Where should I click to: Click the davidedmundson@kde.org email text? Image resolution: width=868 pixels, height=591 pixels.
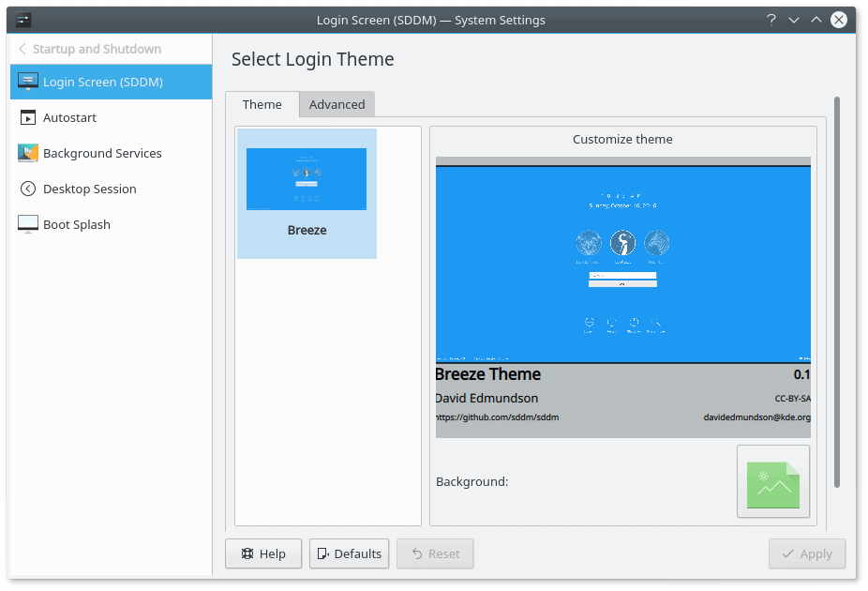pyautogui.click(x=756, y=417)
